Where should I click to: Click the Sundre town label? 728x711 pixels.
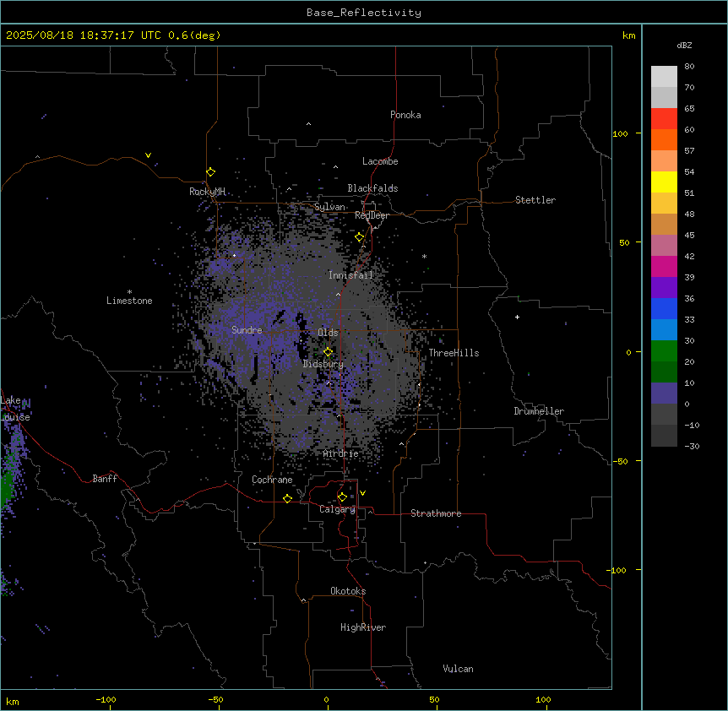point(247,330)
